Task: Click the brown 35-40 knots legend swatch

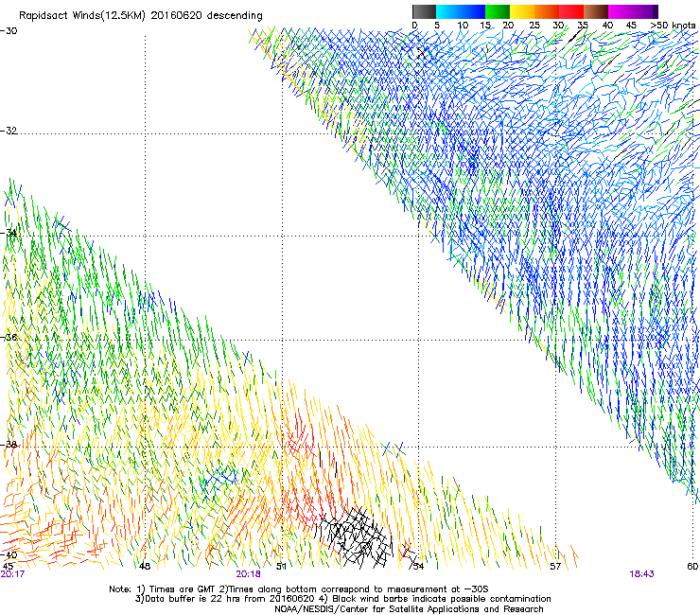Action: coord(596,11)
